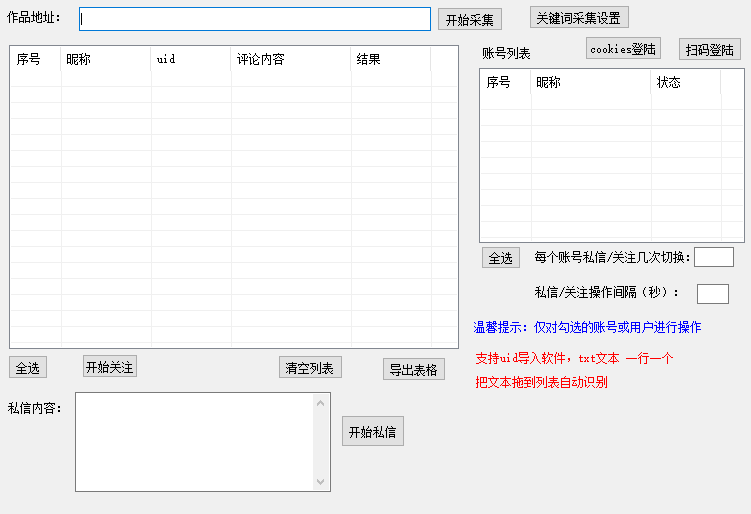This screenshot has width=751, height=514.
Task: Focus the 每个账号私信/关注几次切换 input box
Action: click(x=713, y=257)
